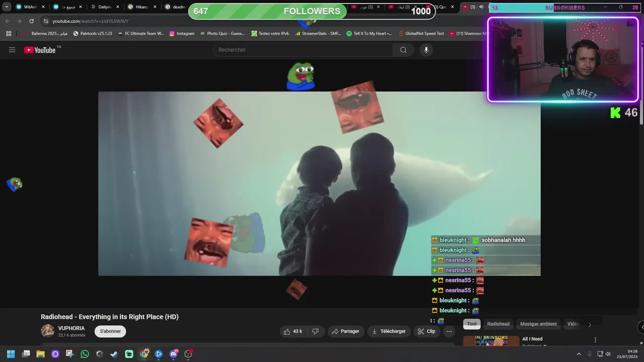The height and width of the screenshot is (362, 644).
Task: Open the Task View taskbar icon
Action: (x=26, y=354)
